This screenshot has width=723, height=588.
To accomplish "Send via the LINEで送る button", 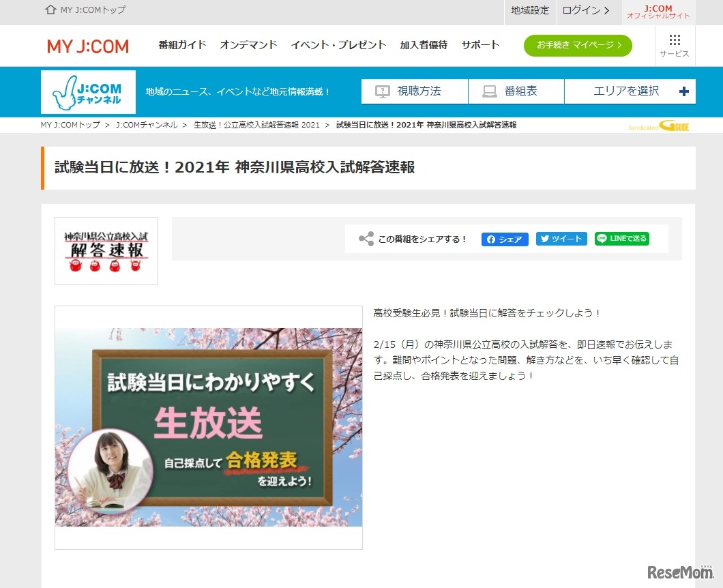I will 621,239.
